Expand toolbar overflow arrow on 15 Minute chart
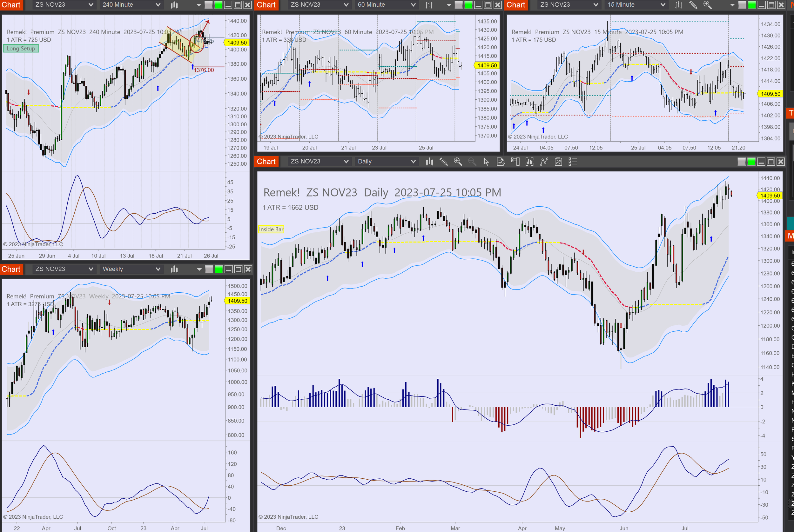The height and width of the screenshot is (532, 794). click(732, 5)
